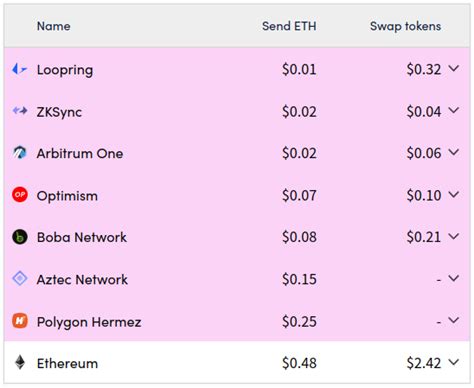Expand the ZKSync row details
The height and width of the screenshot is (388, 474).
point(454,110)
